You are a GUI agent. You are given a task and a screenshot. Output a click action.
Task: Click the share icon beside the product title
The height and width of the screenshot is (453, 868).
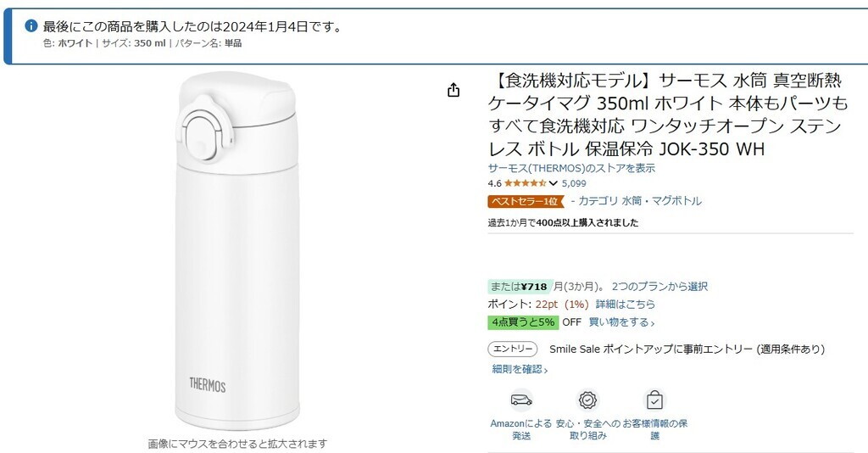point(453,90)
